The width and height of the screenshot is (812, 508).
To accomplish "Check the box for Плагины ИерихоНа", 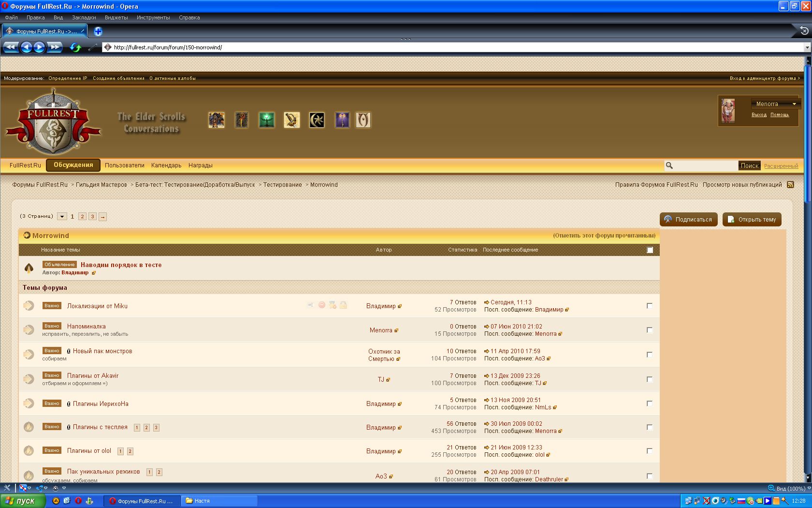I will click(x=650, y=403).
